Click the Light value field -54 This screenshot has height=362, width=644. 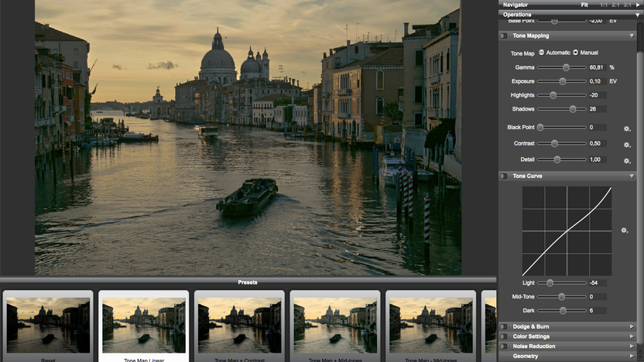[598, 283]
